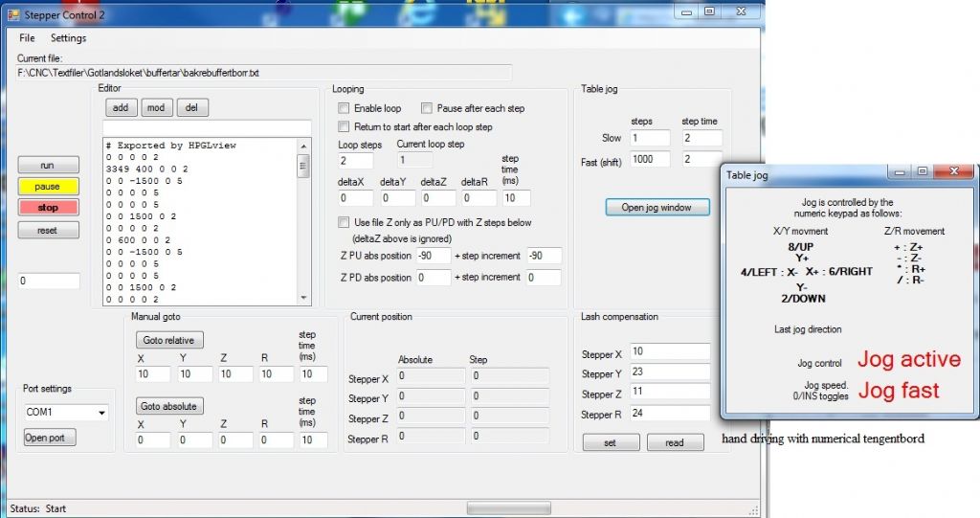Click the Z PU step increment field
The image size is (980, 518).
click(545, 256)
